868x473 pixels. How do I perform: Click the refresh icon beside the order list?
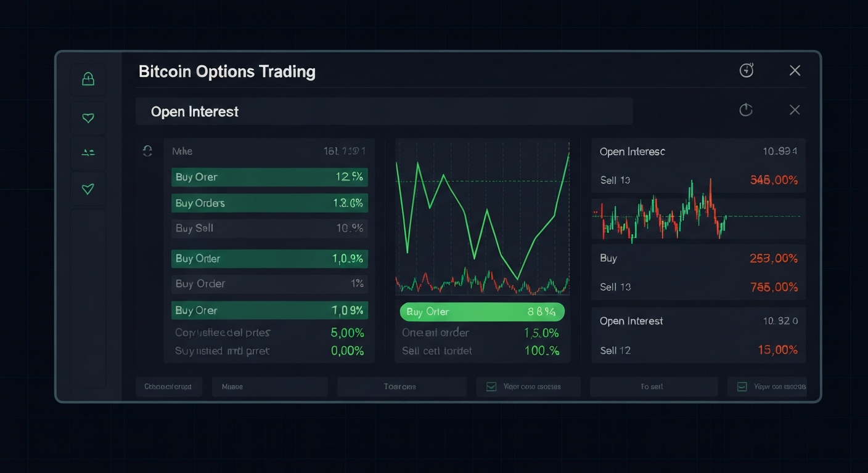pyautogui.click(x=147, y=151)
